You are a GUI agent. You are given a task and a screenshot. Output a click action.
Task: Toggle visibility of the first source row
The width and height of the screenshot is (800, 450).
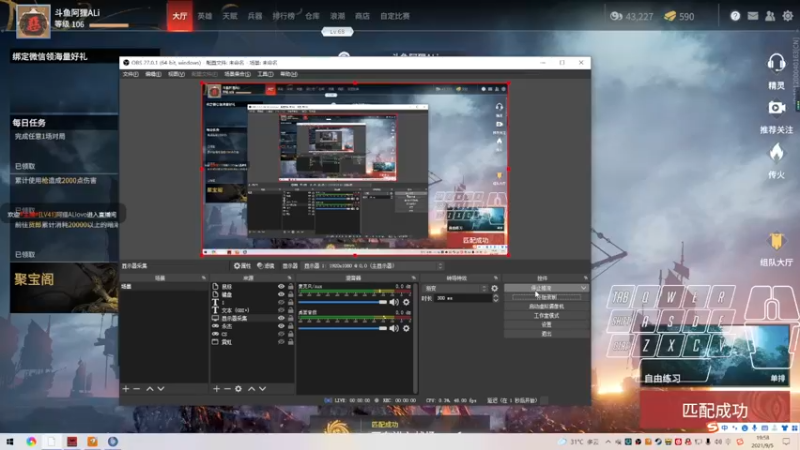point(281,287)
